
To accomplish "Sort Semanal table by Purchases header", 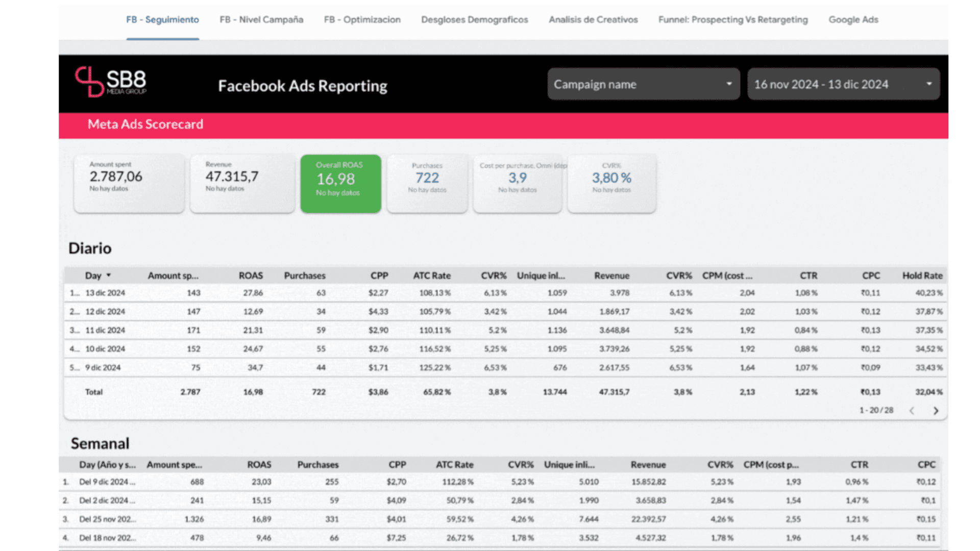I will 317,465.
